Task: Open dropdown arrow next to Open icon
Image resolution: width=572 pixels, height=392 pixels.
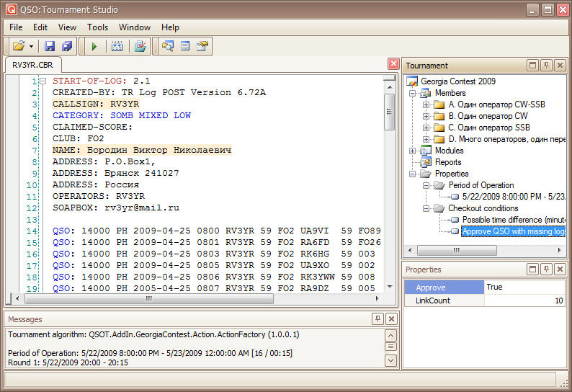Action: click(32, 46)
